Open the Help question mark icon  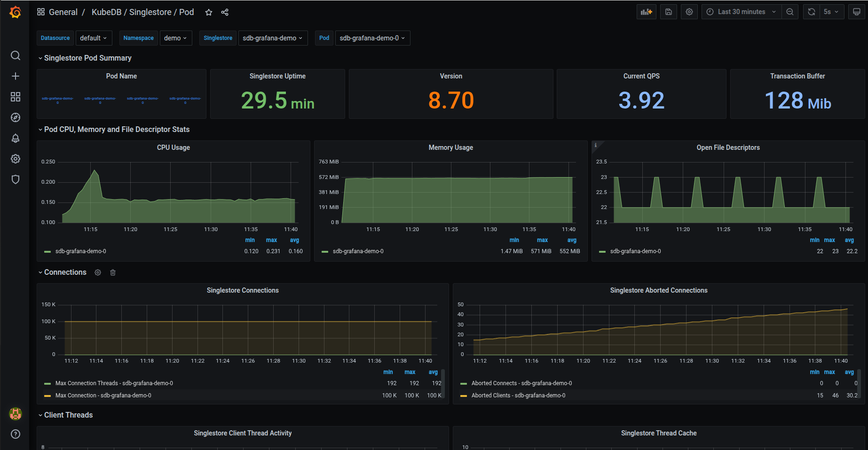coord(16,434)
